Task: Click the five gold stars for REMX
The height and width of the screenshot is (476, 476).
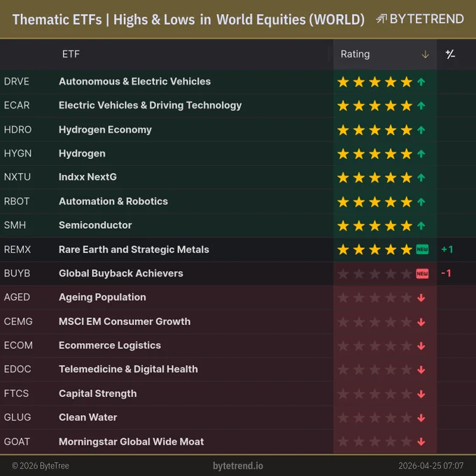Action: (x=374, y=249)
